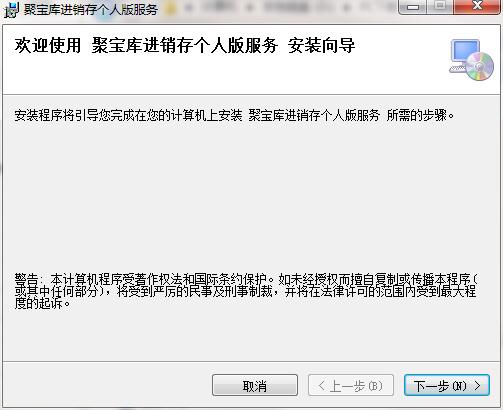Image resolution: width=503 pixels, height=410 pixels.
Task: Cancel the installation with 取消
Action: (x=255, y=385)
